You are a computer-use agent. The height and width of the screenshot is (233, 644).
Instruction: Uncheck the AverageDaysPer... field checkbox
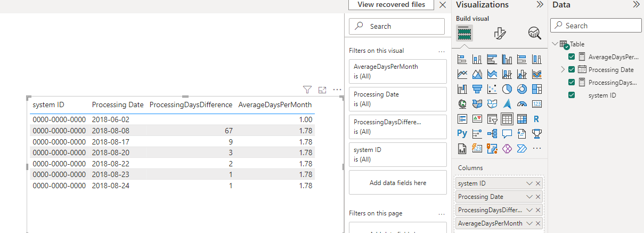572,57
